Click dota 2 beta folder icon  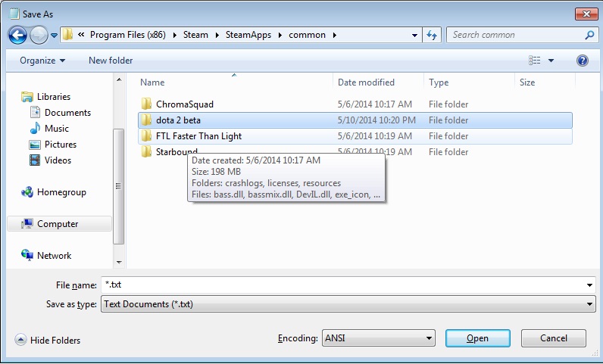(146, 120)
